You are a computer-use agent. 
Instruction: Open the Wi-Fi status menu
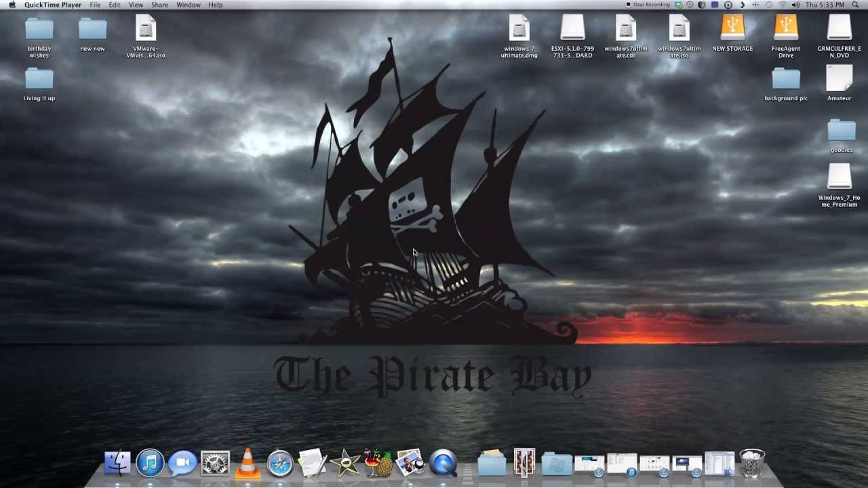783,5
